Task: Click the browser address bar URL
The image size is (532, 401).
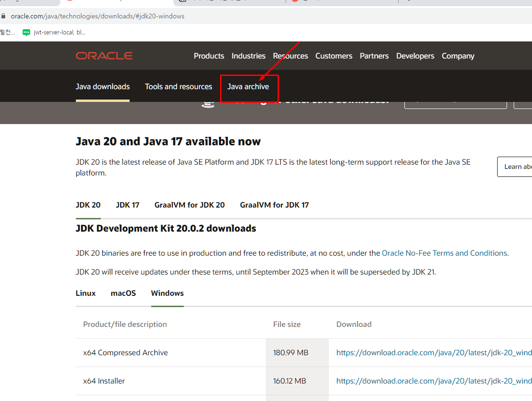Action: pyautogui.click(x=98, y=16)
